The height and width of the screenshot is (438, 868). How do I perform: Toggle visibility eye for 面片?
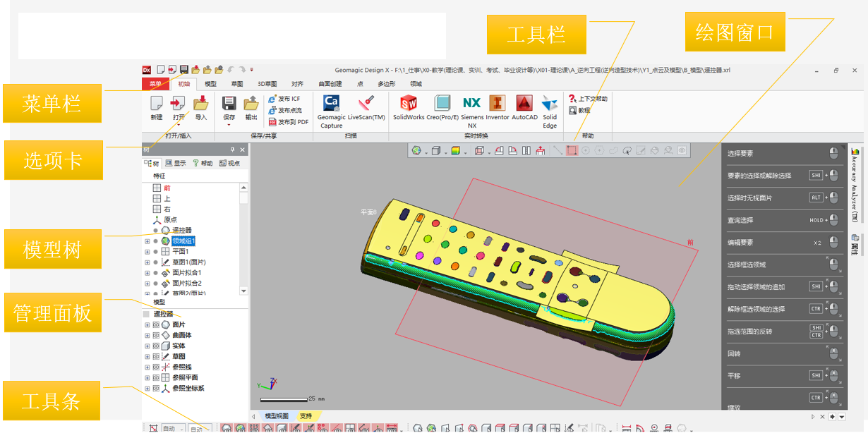156,324
